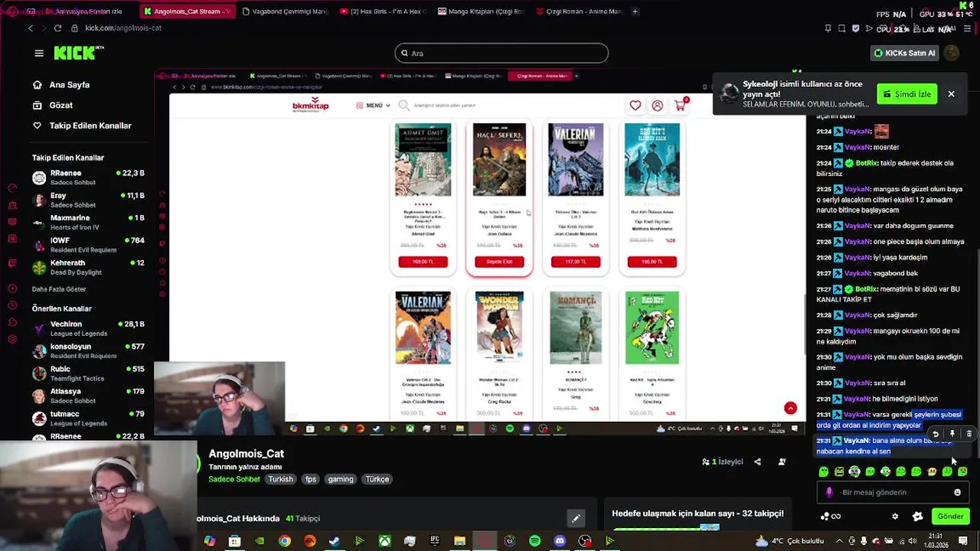The height and width of the screenshot is (551, 980).
Task: Open the Windows notification center
Action: pos(963,541)
